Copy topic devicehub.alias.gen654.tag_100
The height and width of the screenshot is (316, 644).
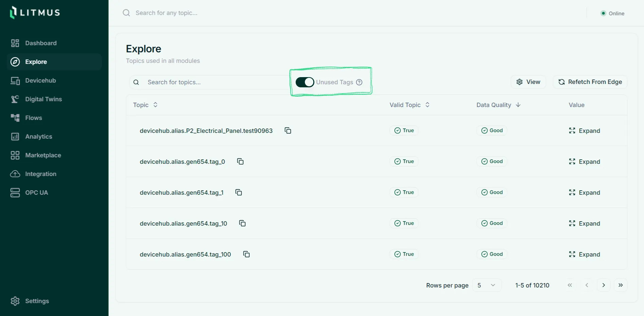pos(246,254)
